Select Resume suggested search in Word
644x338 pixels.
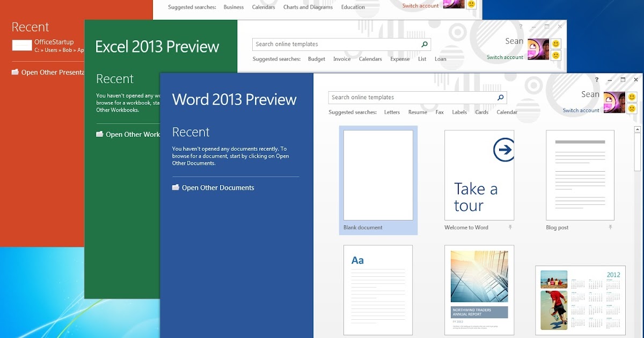pyautogui.click(x=418, y=112)
